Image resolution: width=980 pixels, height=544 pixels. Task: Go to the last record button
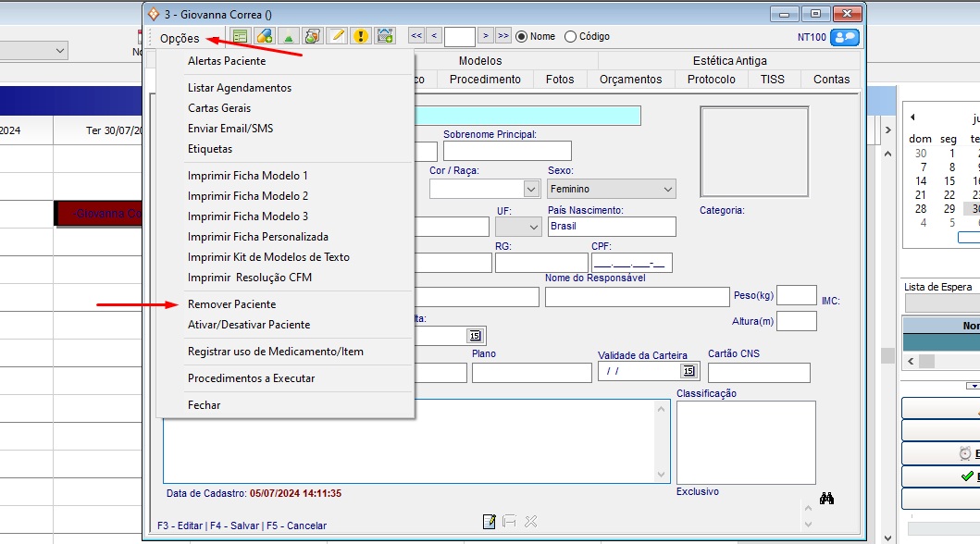coord(502,36)
